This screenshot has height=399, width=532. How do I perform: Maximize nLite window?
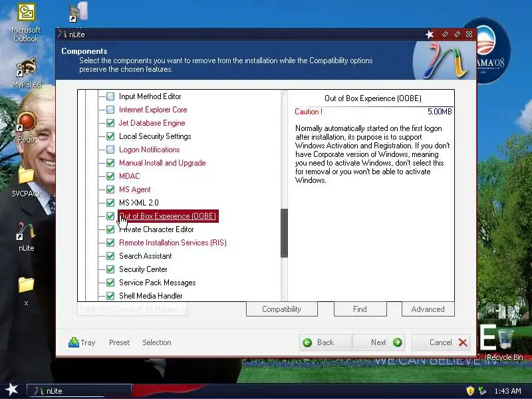coord(457,35)
